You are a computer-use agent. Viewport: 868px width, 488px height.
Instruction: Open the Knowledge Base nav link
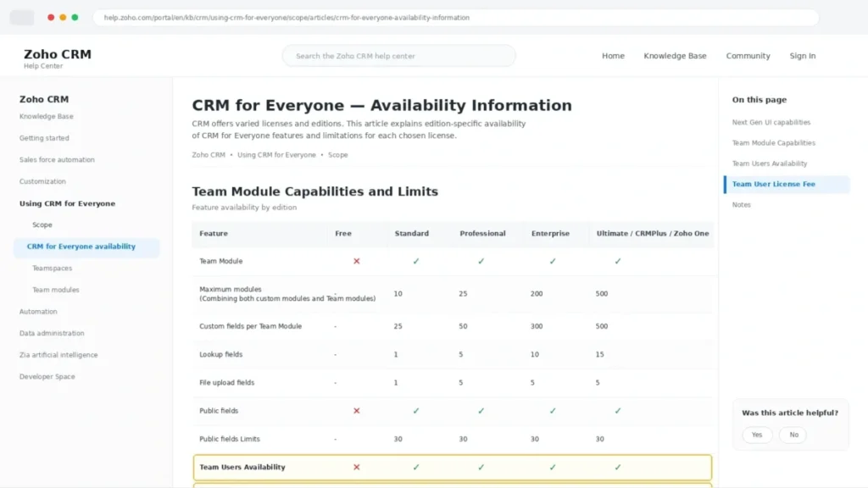[675, 56]
